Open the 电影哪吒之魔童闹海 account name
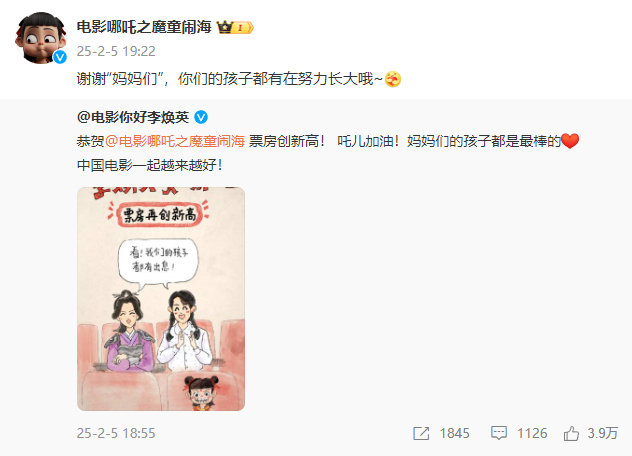632x456 pixels. (144, 27)
